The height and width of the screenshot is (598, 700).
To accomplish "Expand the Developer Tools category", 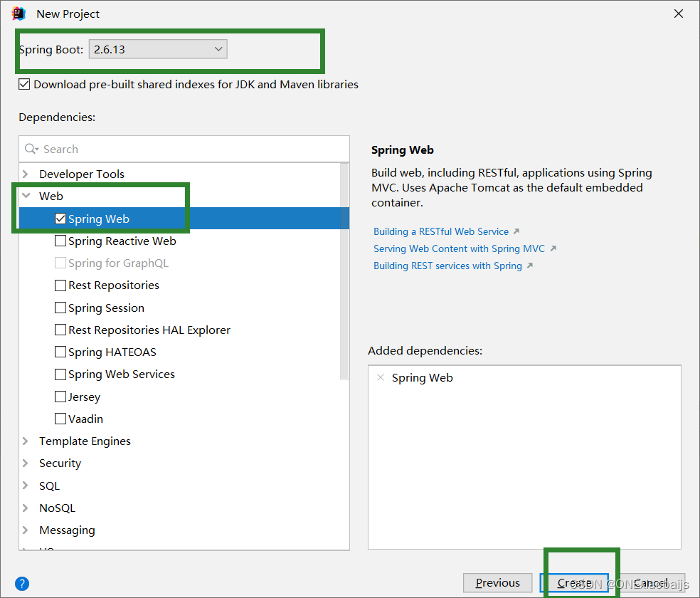I will coord(26,174).
